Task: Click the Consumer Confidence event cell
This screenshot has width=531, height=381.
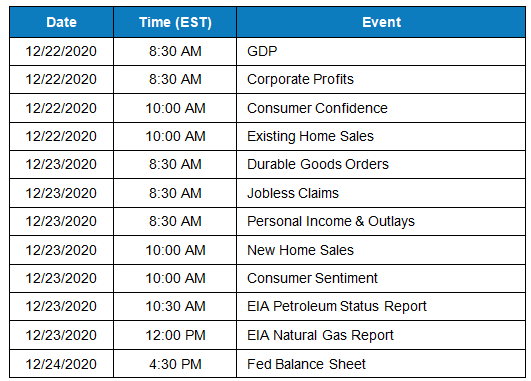Action: click(x=381, y=108)
